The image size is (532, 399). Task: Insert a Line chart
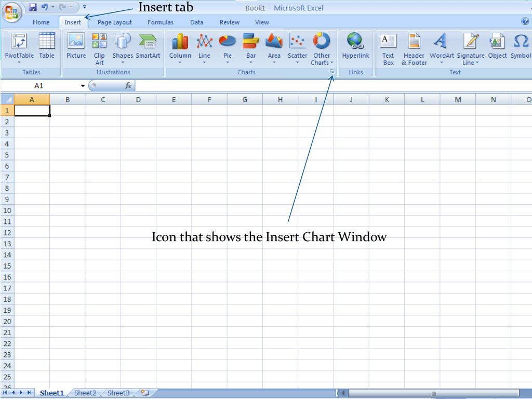point(204,48)
